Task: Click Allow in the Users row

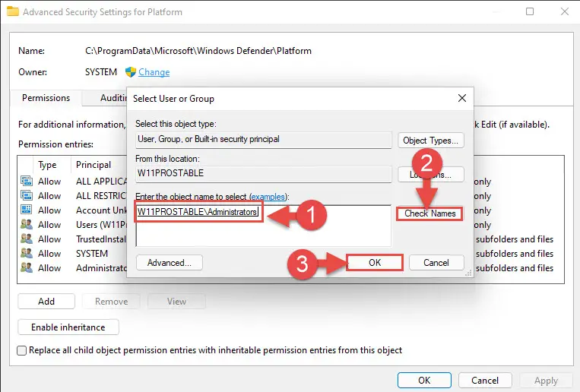Action: [x=49, y=224]
